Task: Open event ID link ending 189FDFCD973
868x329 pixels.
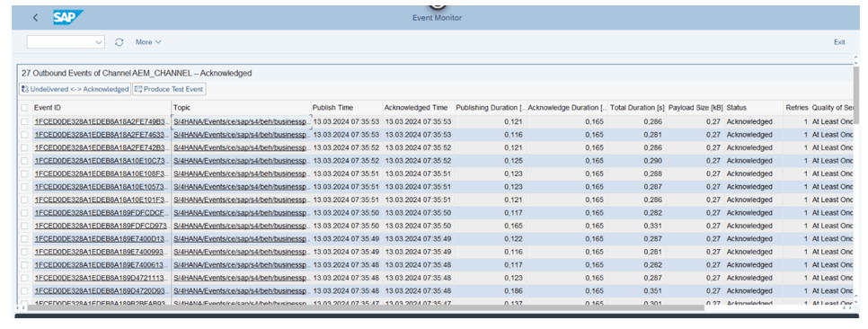Action: [x=102, y=226]
